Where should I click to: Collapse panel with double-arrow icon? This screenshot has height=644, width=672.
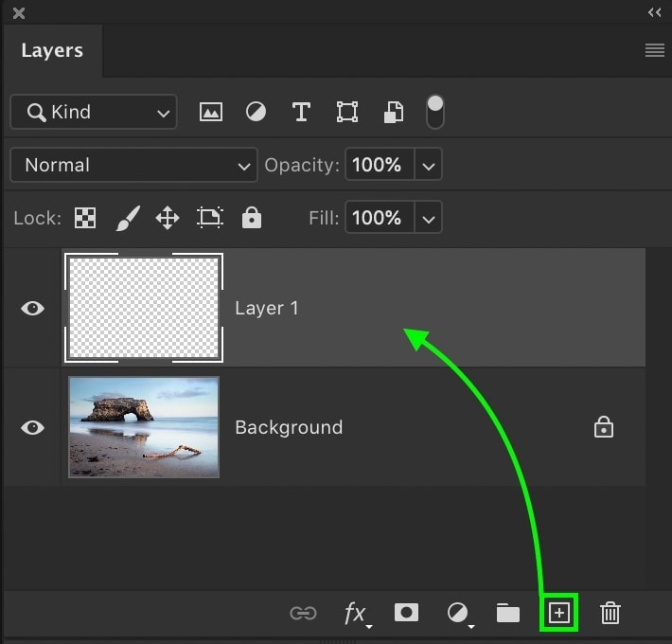(654, 12)
